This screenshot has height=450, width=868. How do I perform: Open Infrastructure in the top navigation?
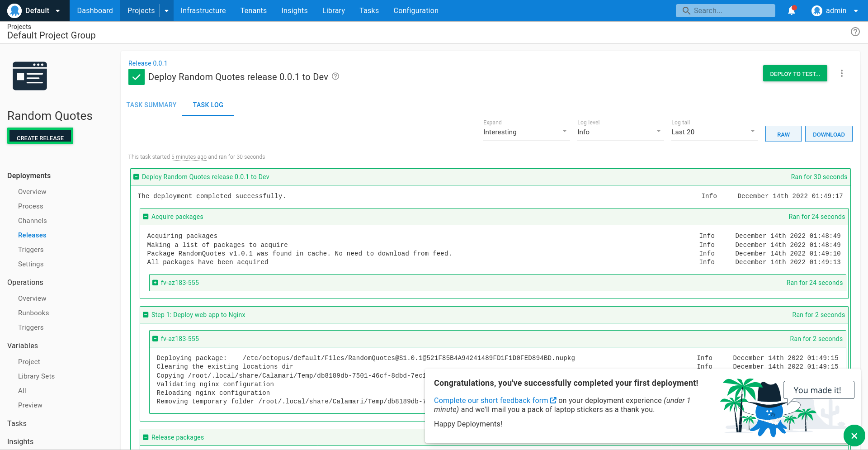(x=203, y=10)
